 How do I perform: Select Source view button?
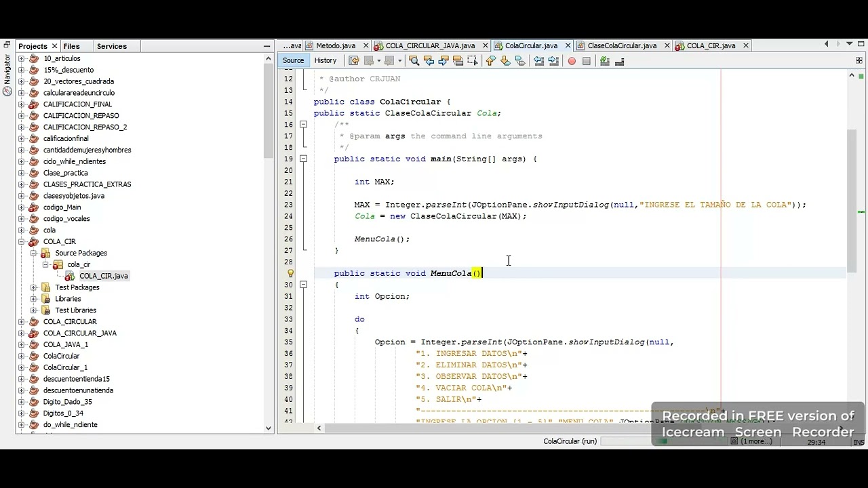293,60
